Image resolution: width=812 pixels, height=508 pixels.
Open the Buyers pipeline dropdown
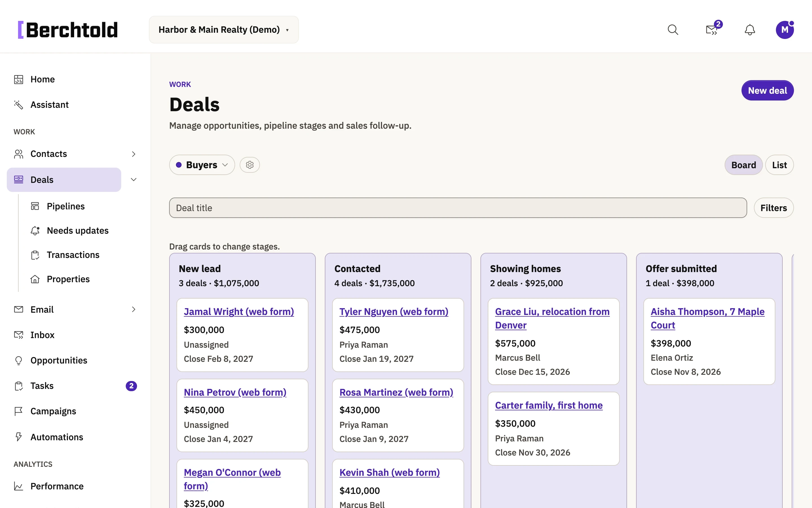pos(202,165)
